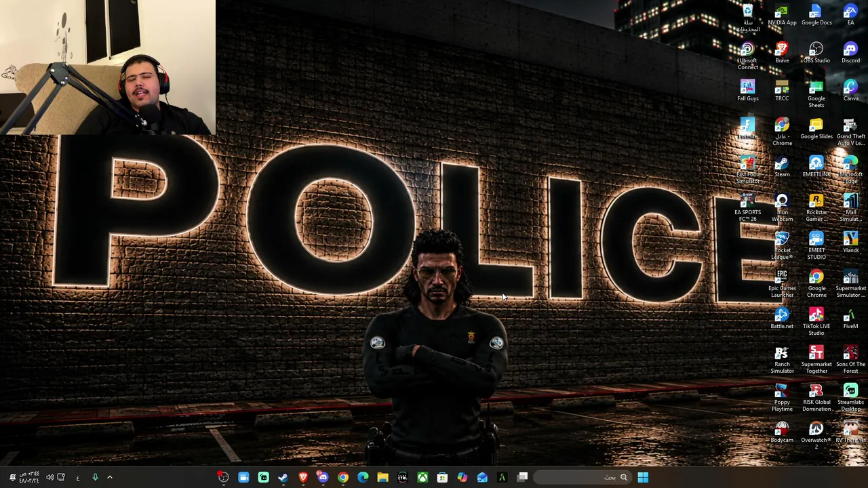Click the Google Sheets desktop shortcut
The height and width of the screenshot is (488, 868).
coord(816,94)
